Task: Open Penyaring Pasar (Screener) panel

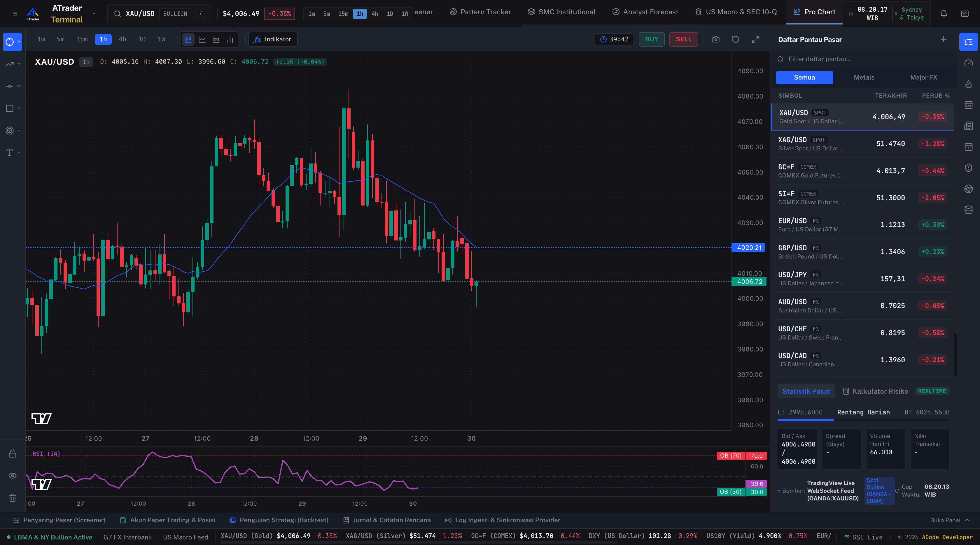Action: click(x=59, y=520)
